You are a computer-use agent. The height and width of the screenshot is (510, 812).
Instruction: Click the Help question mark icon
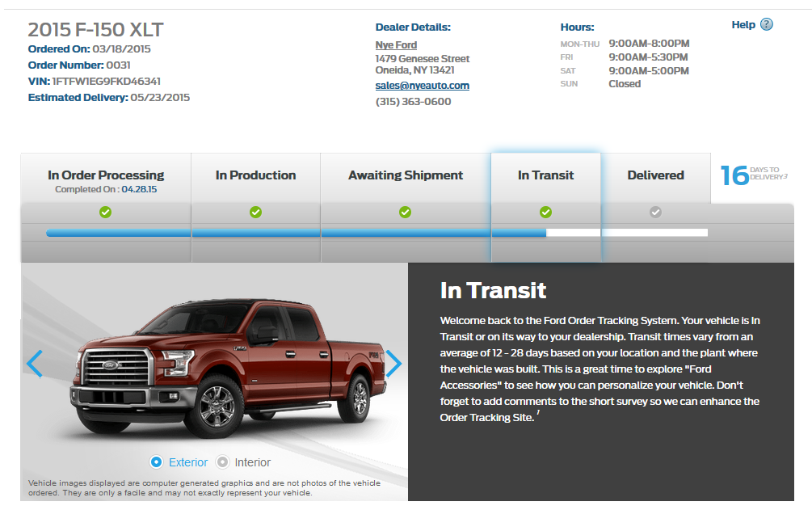[767, 24]
